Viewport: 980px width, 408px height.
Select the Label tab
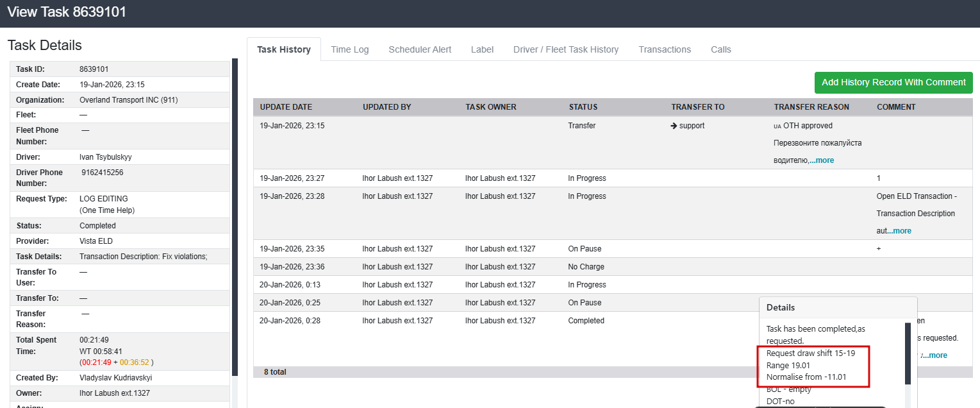pos(482,49)
